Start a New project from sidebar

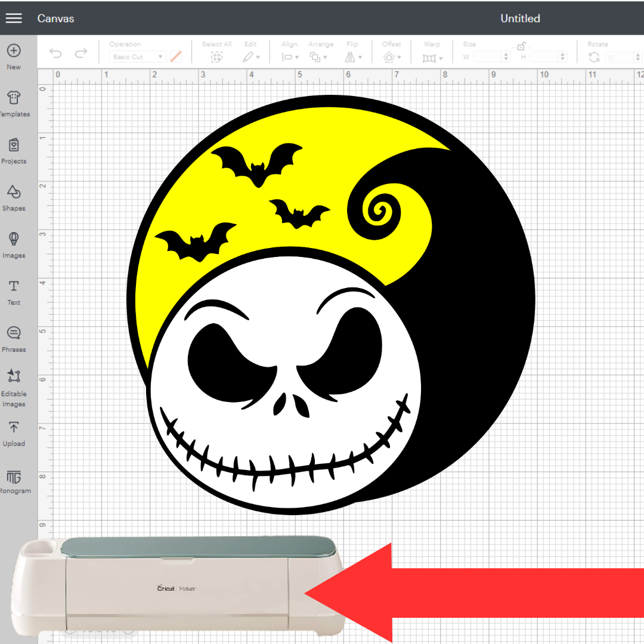click(x=14, y=57)
